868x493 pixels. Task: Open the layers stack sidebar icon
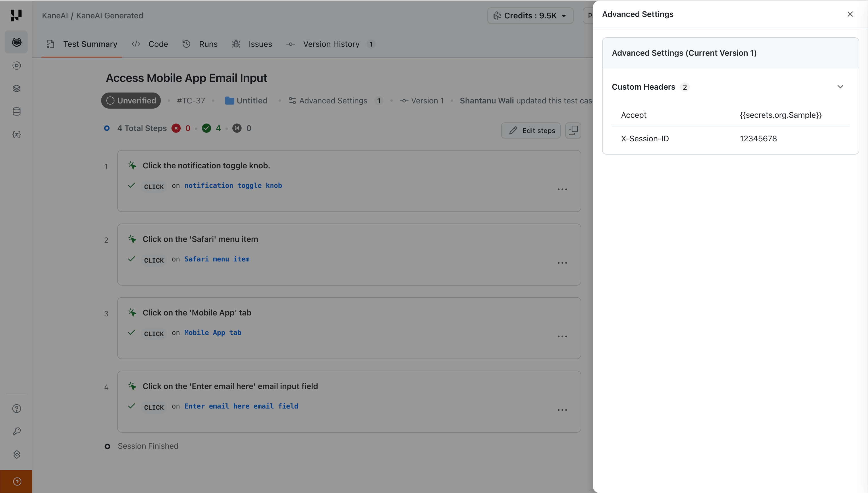pyautogui.click(x=16, y=89)
